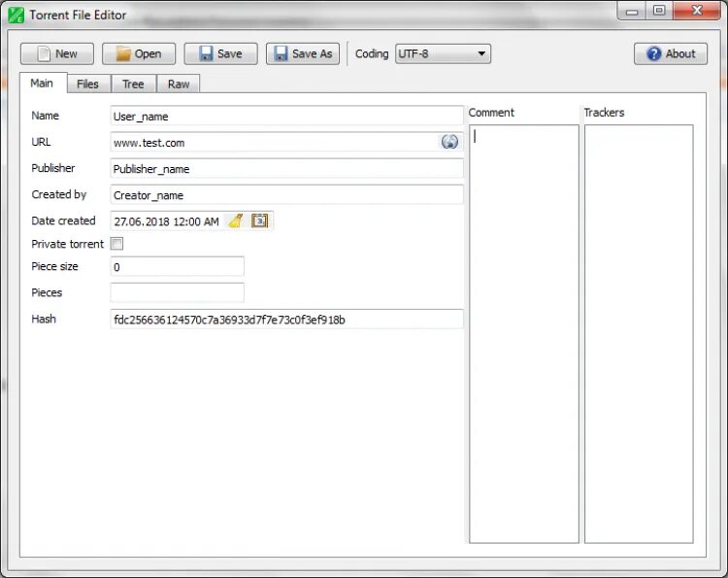Close the Torrent File Editor window
Image resolution: width=728 pixels, height=578 pixels.
coord(696,11)
